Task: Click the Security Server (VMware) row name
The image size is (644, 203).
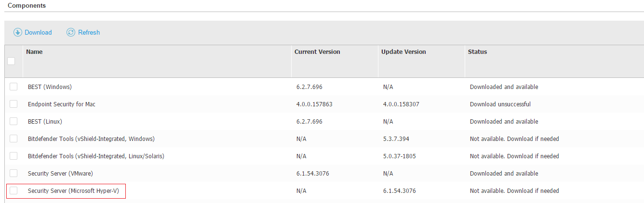Action: [x=60, y=174]
